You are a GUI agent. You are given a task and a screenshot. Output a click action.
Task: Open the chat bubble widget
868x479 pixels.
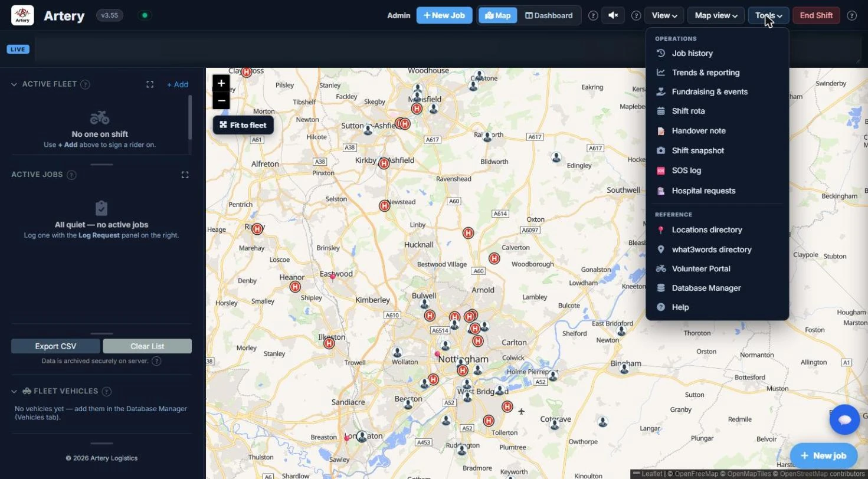(844, 419)
